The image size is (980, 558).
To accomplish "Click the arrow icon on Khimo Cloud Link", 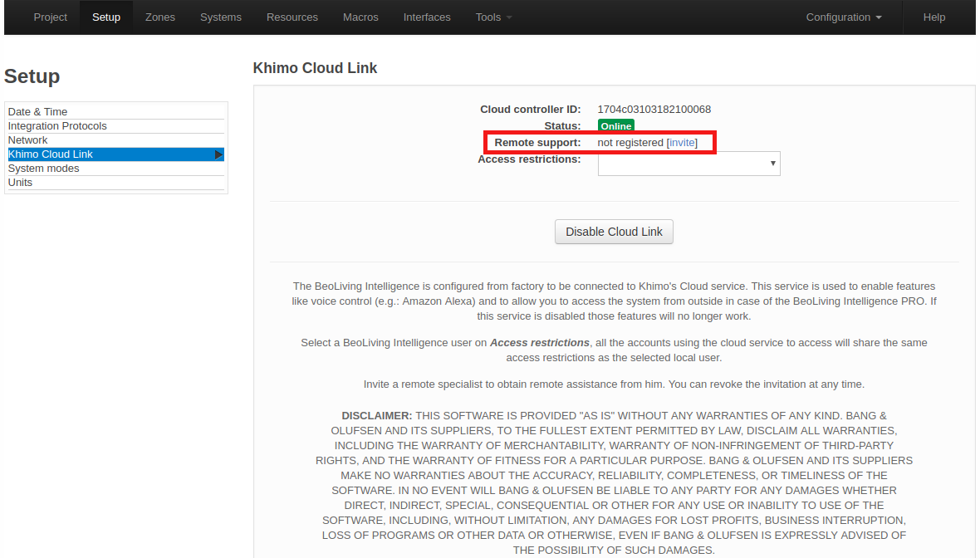I will pos(218,154).
